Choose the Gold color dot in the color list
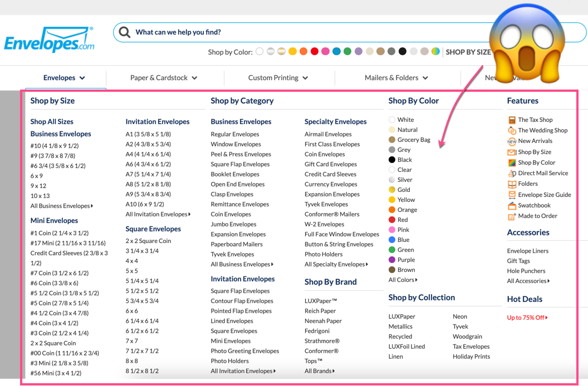Image resolution: width=588 pixels, height=386 pixels. tap(392, 190)
